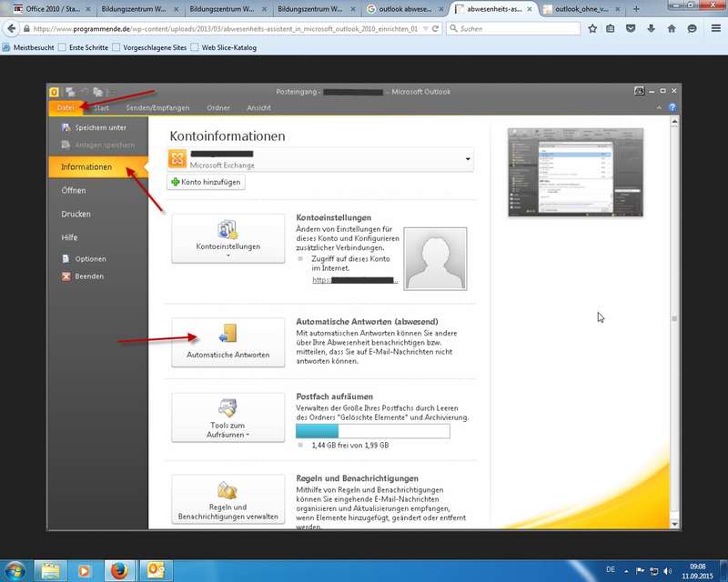Click Outlook vertical scrollbar down arrow
Screen dimensions: 728x582
pyautogui.click(x=674, y=524)
